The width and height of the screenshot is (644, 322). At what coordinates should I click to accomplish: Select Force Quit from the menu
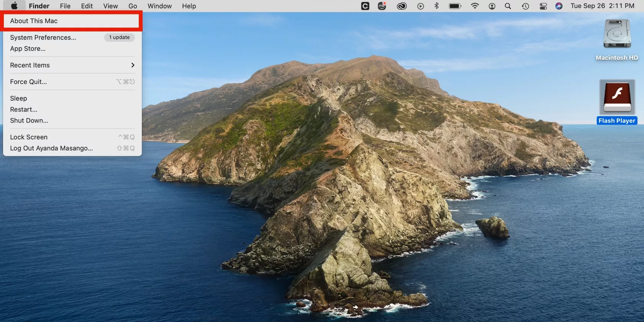click(28, 82)
